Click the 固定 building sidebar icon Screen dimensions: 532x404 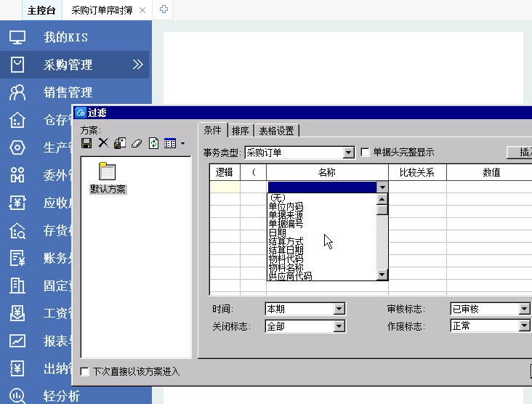17,286
